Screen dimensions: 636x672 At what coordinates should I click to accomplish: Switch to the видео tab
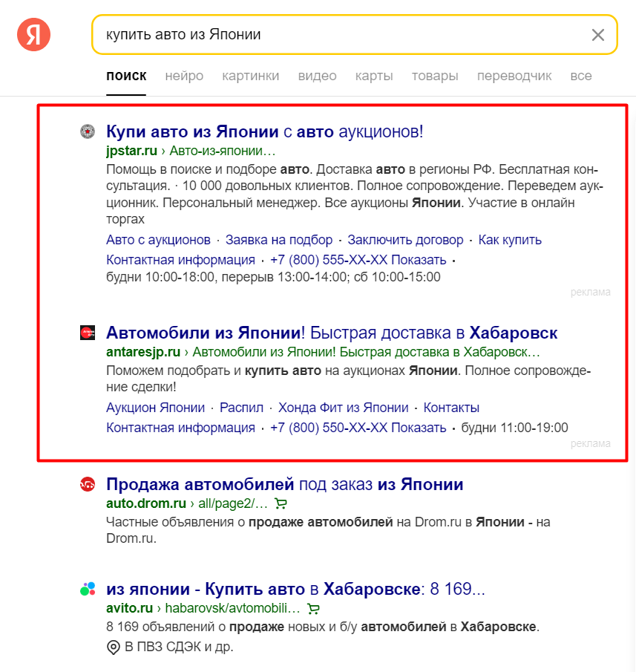pos(318,76)
